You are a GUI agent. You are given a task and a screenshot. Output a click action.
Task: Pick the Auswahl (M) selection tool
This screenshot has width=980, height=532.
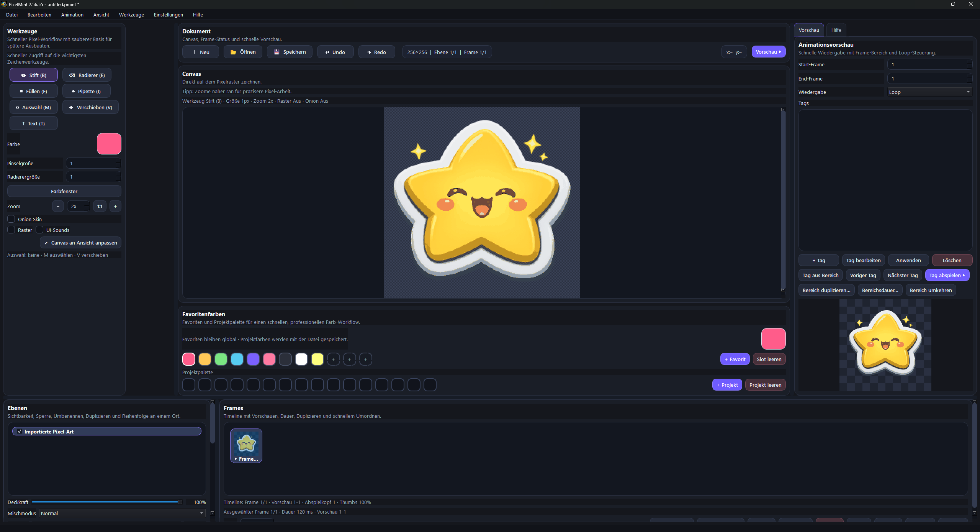click(34, 107)
